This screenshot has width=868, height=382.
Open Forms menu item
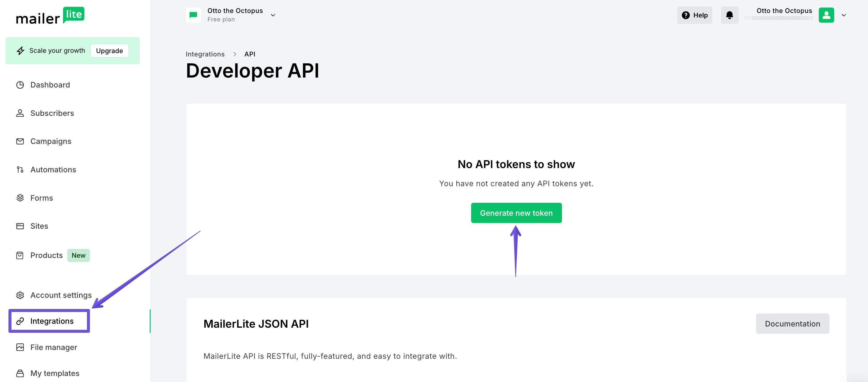(x=42, y=198)
